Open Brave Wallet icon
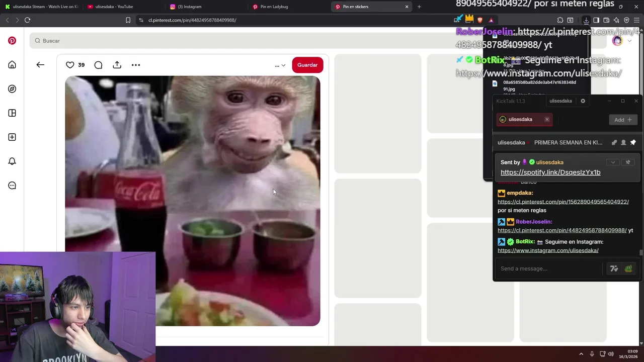Viewport: 644px width, 362px height. click(x=606, y=20)
